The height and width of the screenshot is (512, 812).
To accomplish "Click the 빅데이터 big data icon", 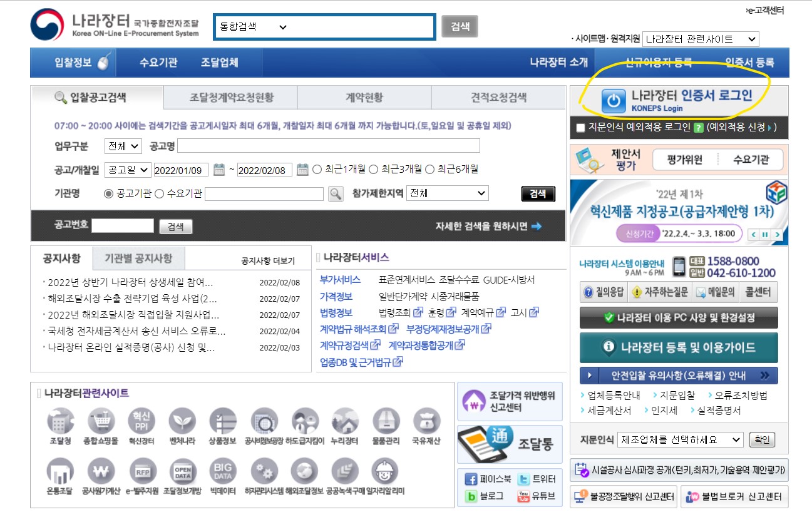I will 222,472.
